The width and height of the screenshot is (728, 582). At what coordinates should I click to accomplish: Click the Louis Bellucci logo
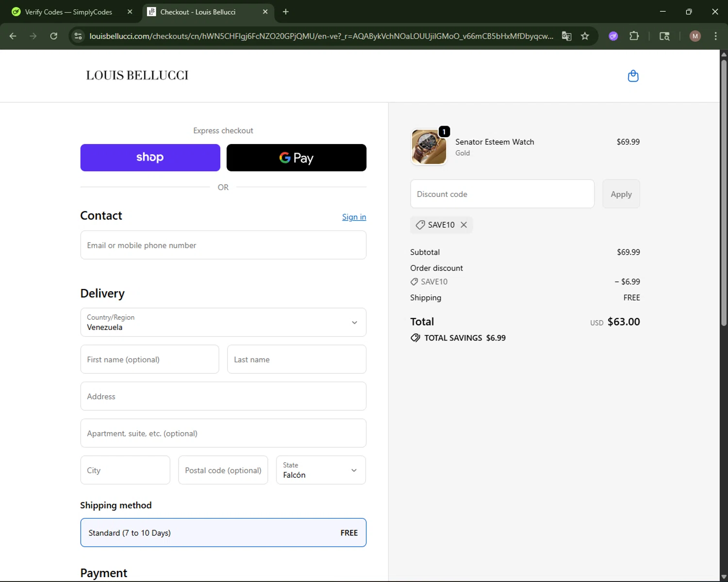tap(137, 75)
